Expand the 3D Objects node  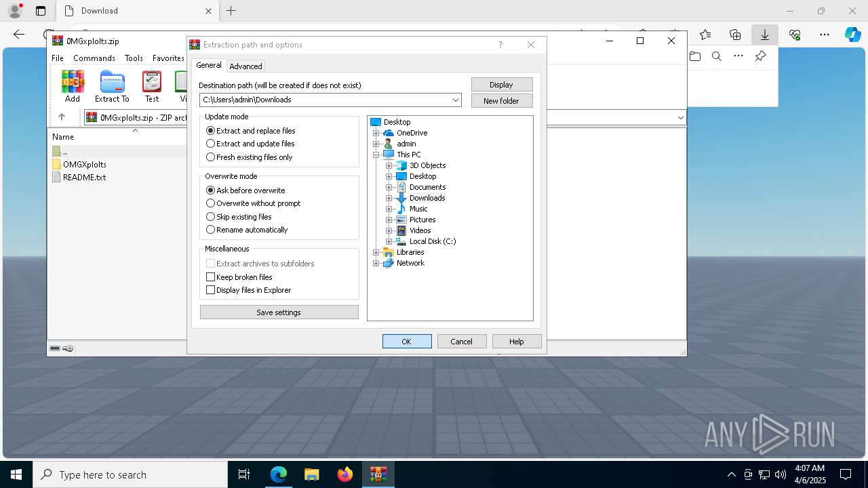(389, 165)
